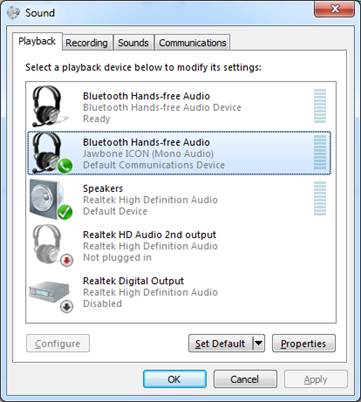The image size is (361, 402).
Task: Close the Sound dialog window
Action: [334, 9]
